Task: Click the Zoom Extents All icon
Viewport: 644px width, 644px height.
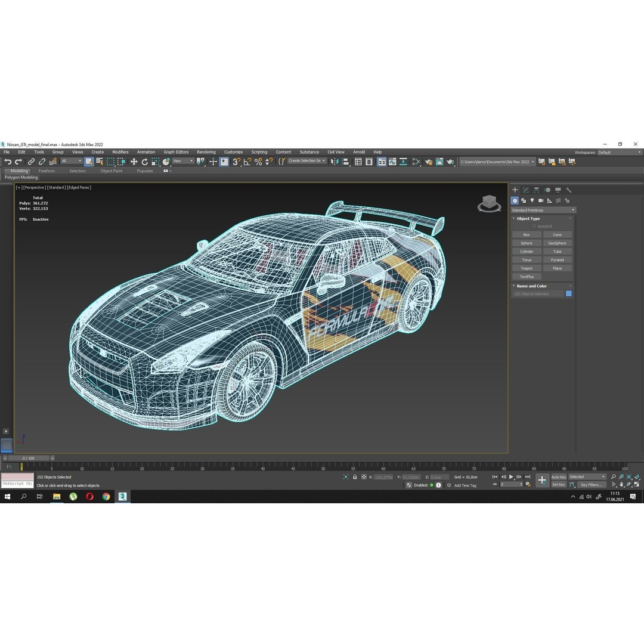Action: (637, 477)
